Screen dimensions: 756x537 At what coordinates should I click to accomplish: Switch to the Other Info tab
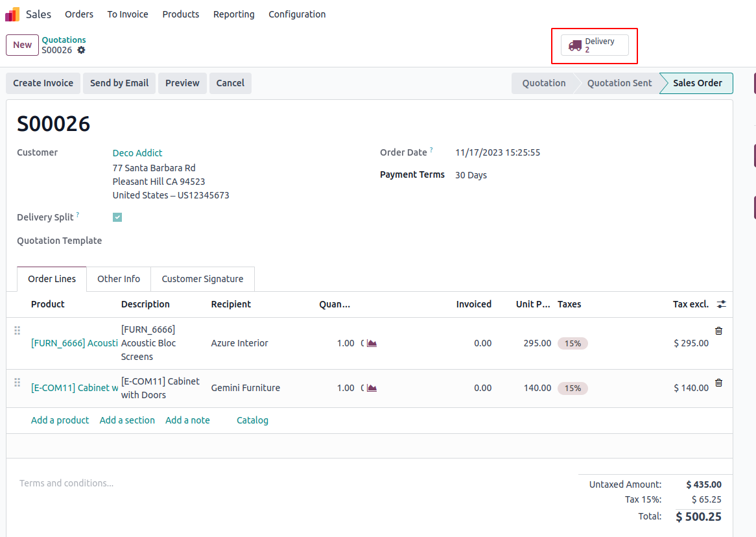click(x=119, y=279)
